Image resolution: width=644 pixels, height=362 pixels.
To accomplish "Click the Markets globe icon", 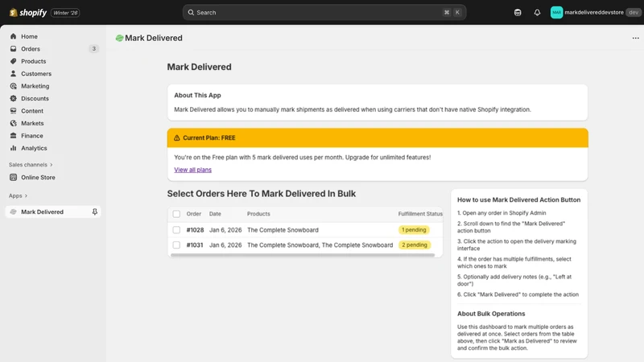I will point(13,123).
